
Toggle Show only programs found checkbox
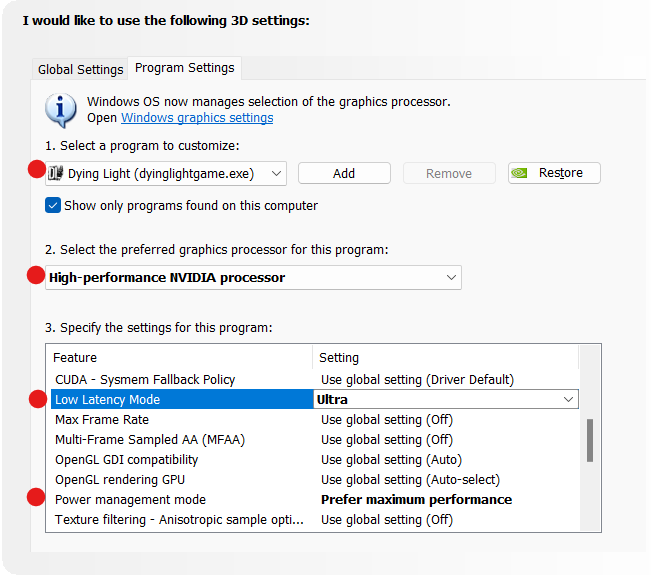coord(53,205)
